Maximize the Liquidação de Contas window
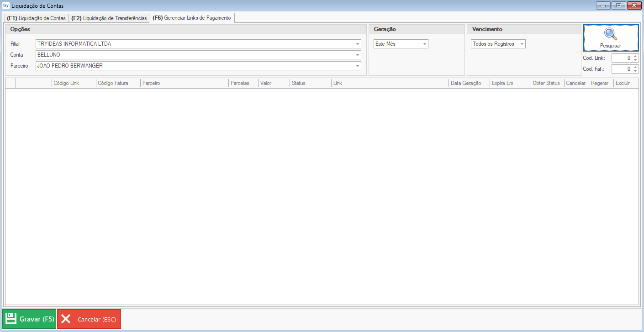 (619, 5)
